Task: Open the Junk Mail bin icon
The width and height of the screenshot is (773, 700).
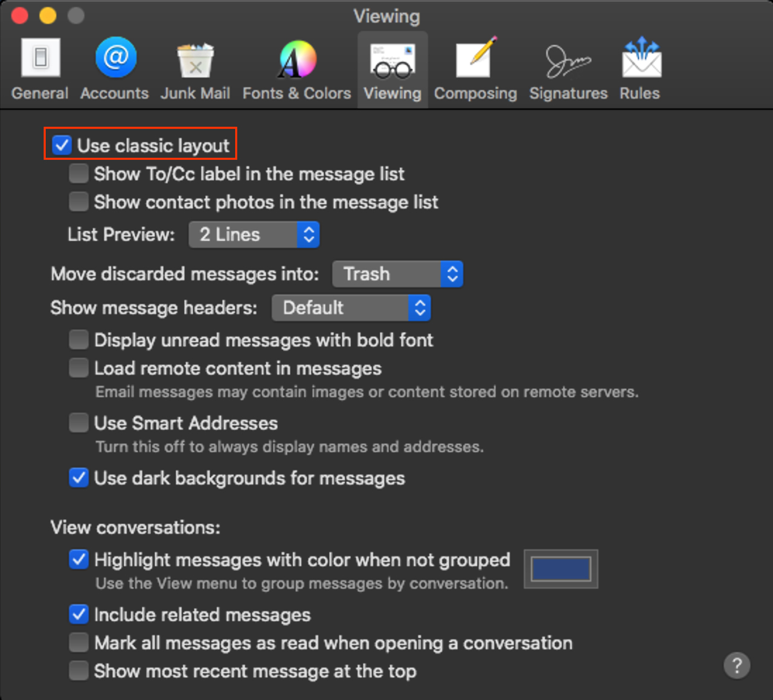Action: coord(195,60)
